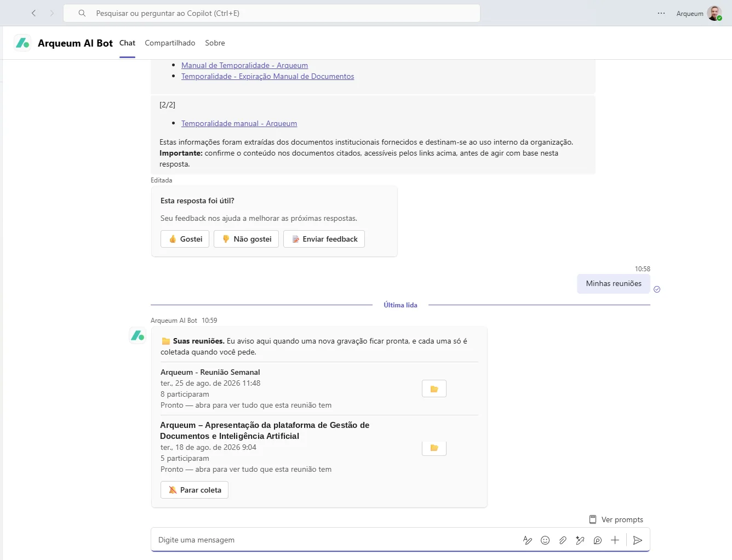732x560 pixels.
Task: Click the Loop component icon in the compose box
Action: (598, 540)
